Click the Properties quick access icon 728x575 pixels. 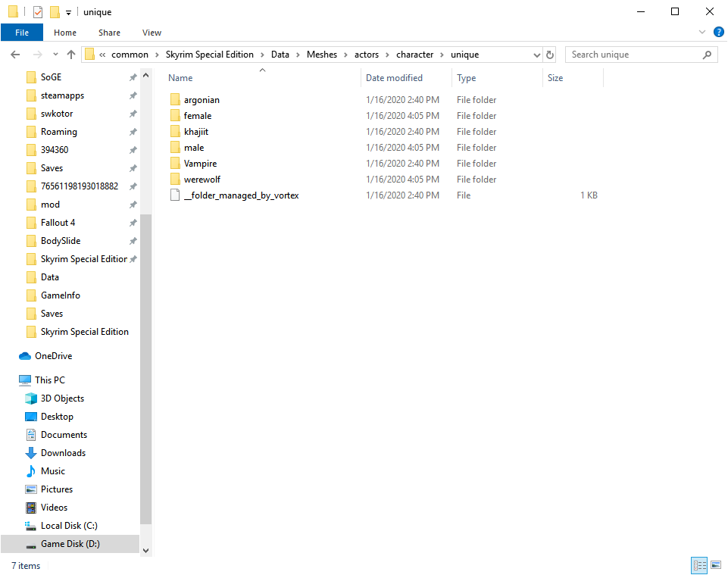38,12
